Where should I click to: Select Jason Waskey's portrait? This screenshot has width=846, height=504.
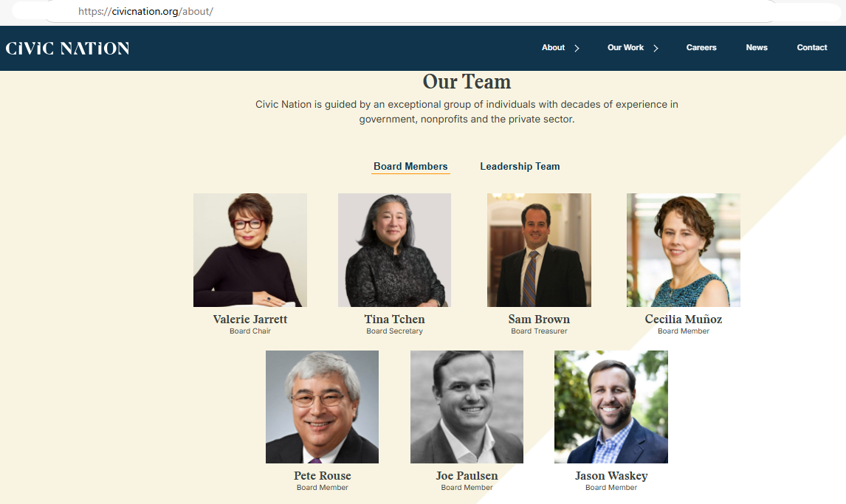click(x=611, y=407)
